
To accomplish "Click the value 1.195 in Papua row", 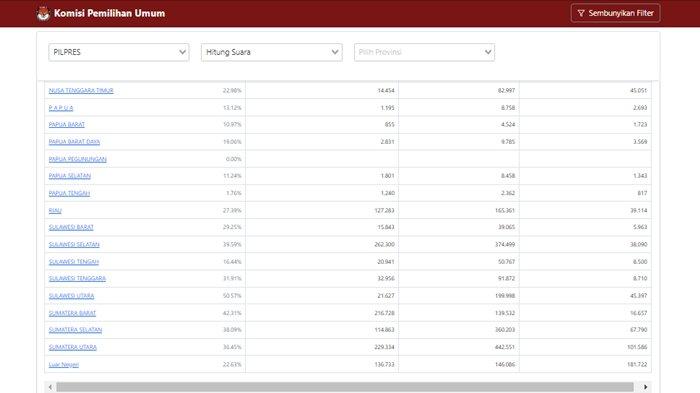I will (388, 108).
